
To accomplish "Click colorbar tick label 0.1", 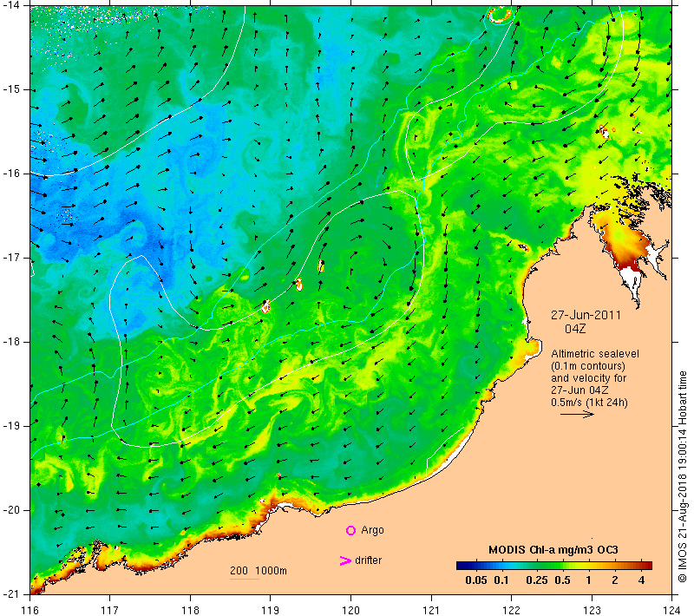I will (501, 580).
